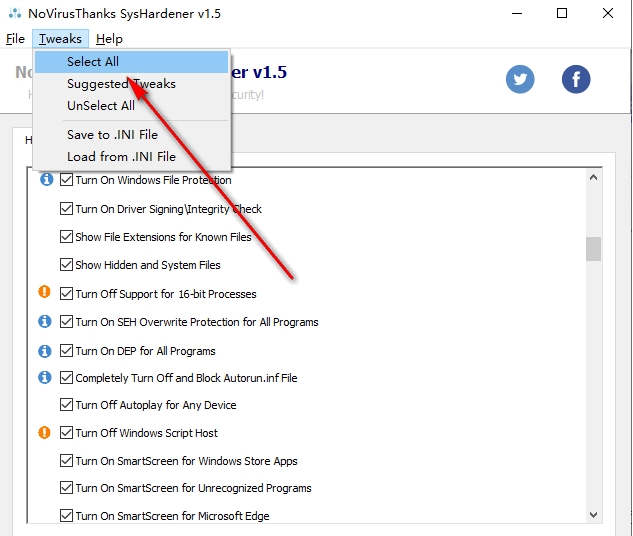Open the File menu

coord(15,39)
